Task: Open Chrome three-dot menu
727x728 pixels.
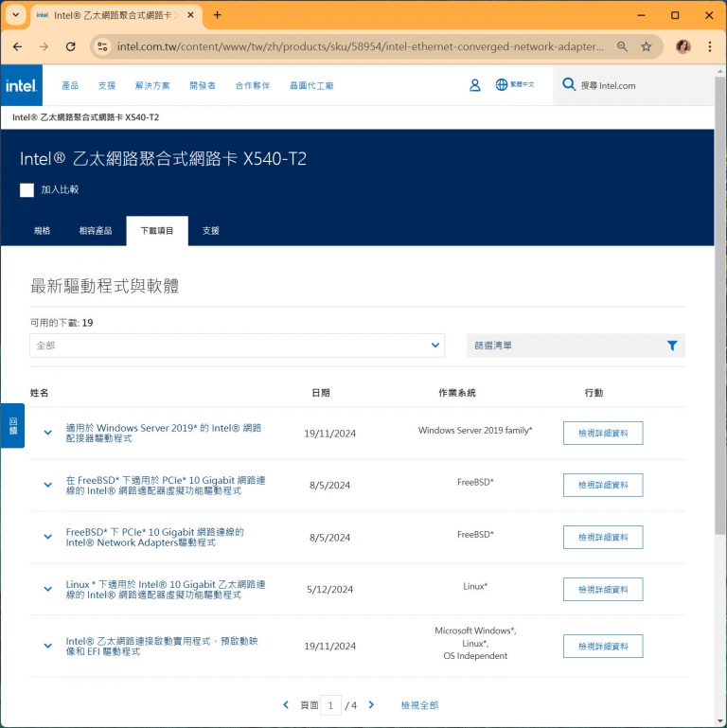Action: click(709, 47)
